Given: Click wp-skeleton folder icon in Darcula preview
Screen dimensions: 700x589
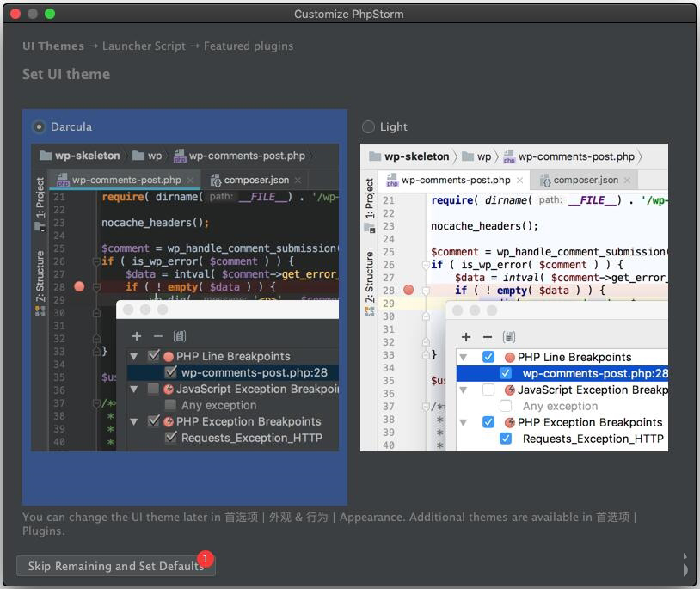Looking at the screenshot, I should 46,156.
